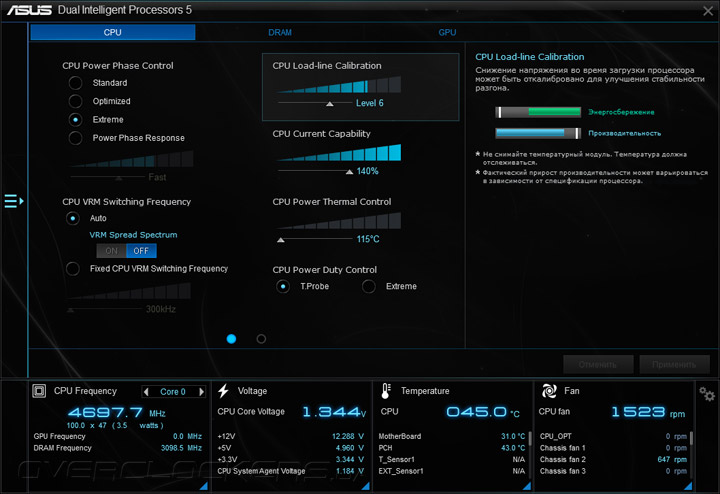720x494 pixels.
Task: Switch to the DRAM tab
Action: pyautogui.click(x=280, y=32)
